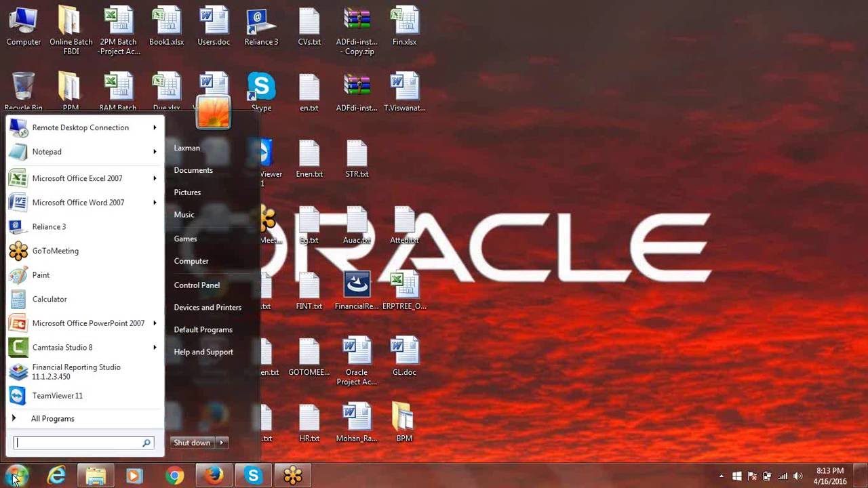Open Control Panel from Start menu

coord(197,285)
